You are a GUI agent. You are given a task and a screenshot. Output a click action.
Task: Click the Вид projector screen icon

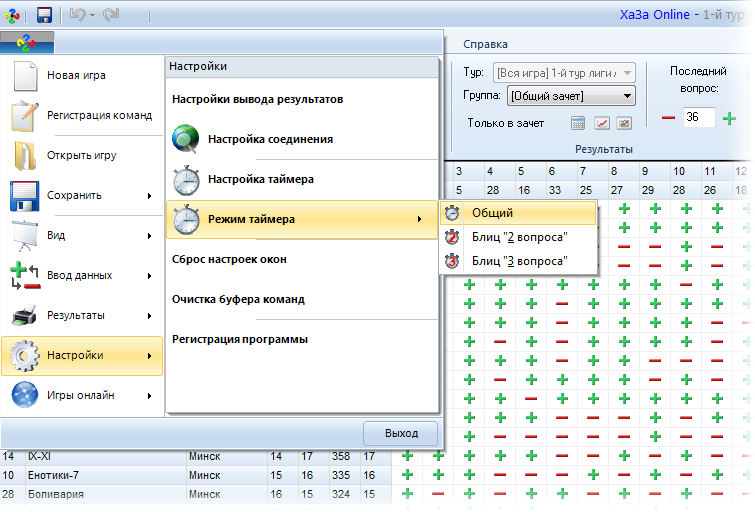(x=24, y=236)
